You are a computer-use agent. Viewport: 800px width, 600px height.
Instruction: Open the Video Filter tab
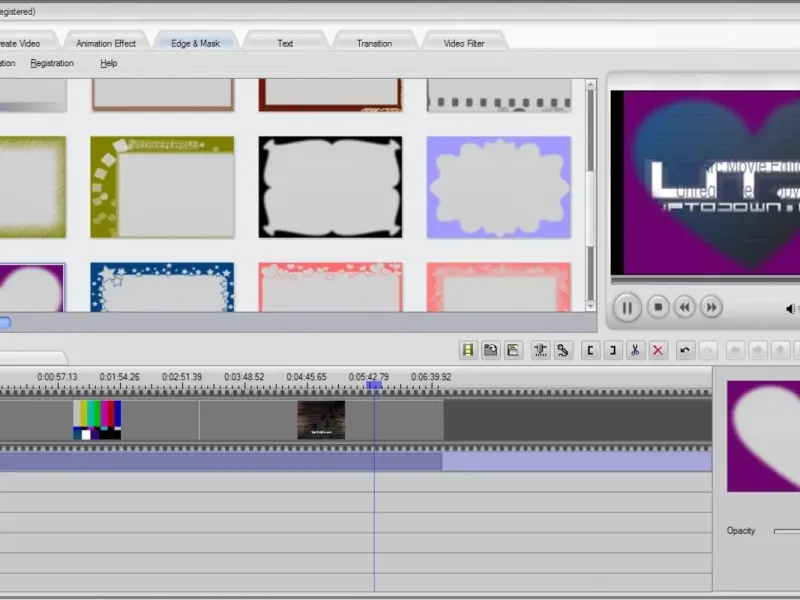pyautogui.click(x=464, y=43)
